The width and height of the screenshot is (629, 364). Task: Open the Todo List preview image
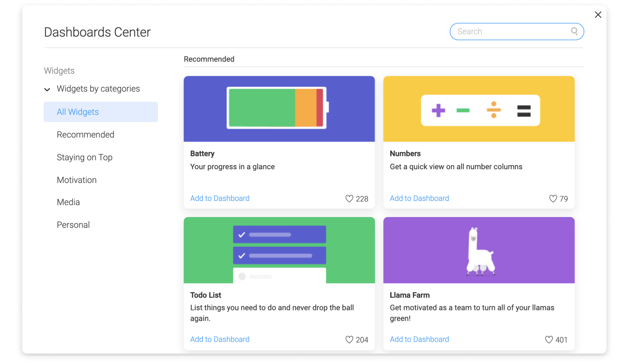pos(279,250)
